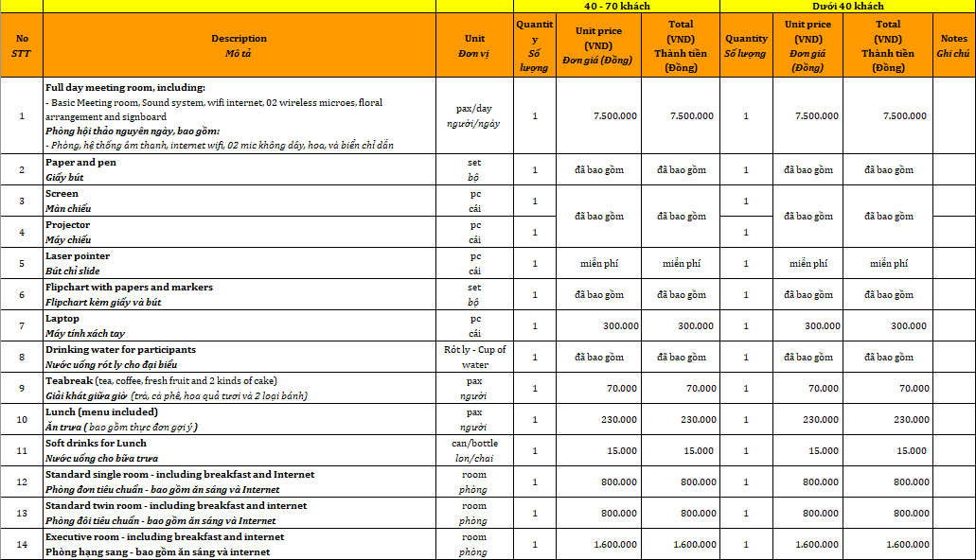Viewport: 976px width, 560px height.
Task: Click "Total (VND) Thành tiền" header under Dưới 40
Action: 888,45
